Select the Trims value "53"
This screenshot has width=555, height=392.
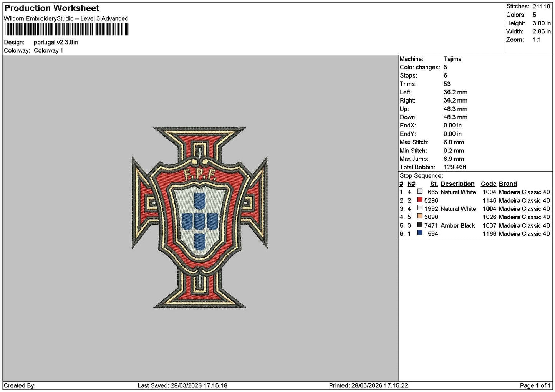[447, 84]
